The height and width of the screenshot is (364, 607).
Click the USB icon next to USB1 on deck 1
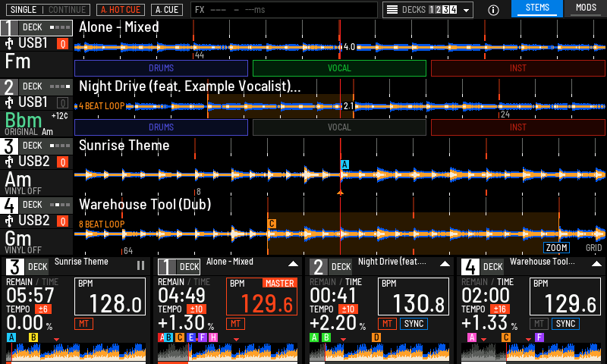tap(9, 43)
